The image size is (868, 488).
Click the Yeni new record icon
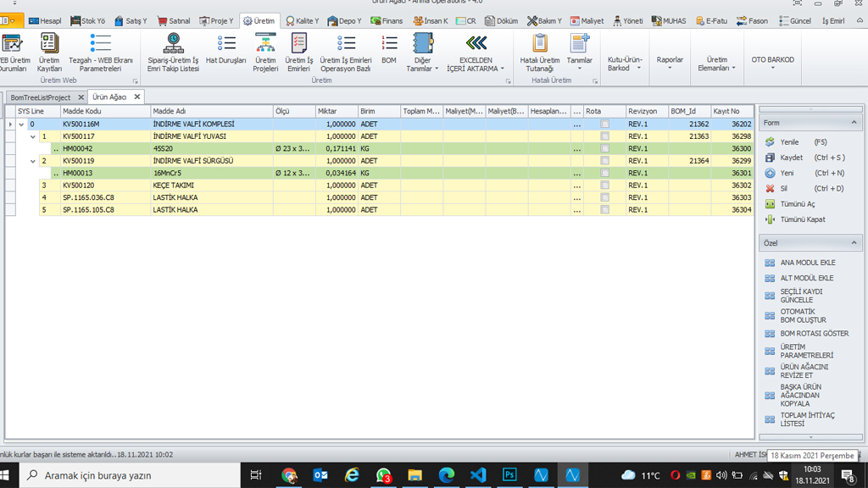(770, 173)
